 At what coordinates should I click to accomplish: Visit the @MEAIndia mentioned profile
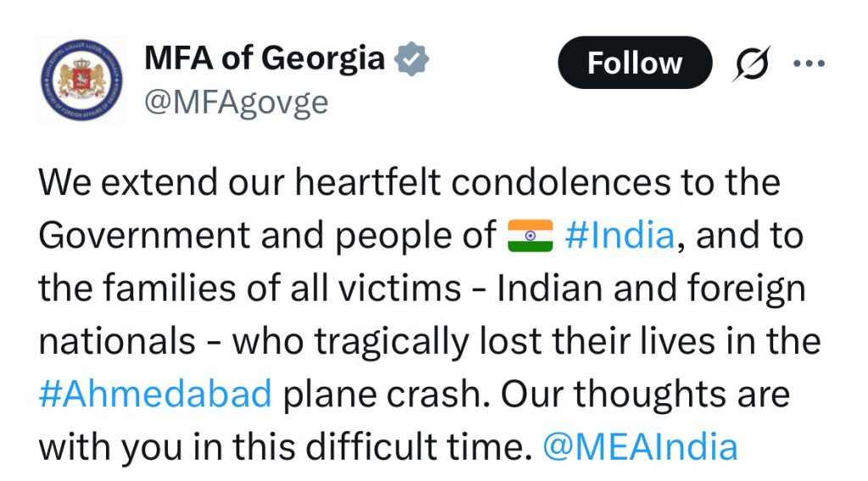pos(640,447)
